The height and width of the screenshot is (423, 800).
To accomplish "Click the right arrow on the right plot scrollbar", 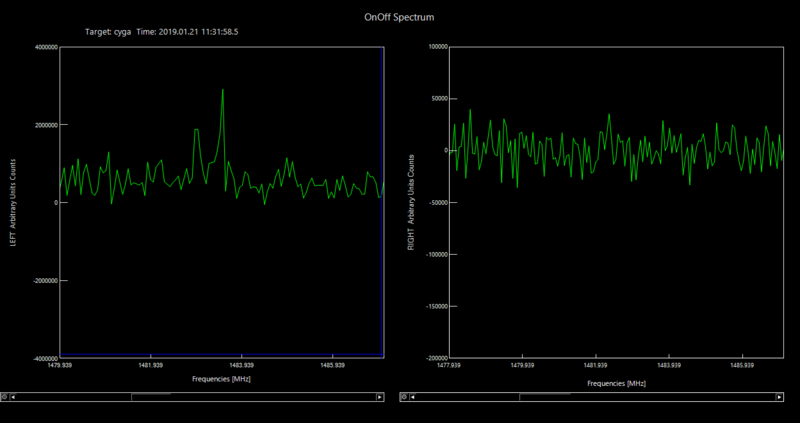I will coord(777,397).
